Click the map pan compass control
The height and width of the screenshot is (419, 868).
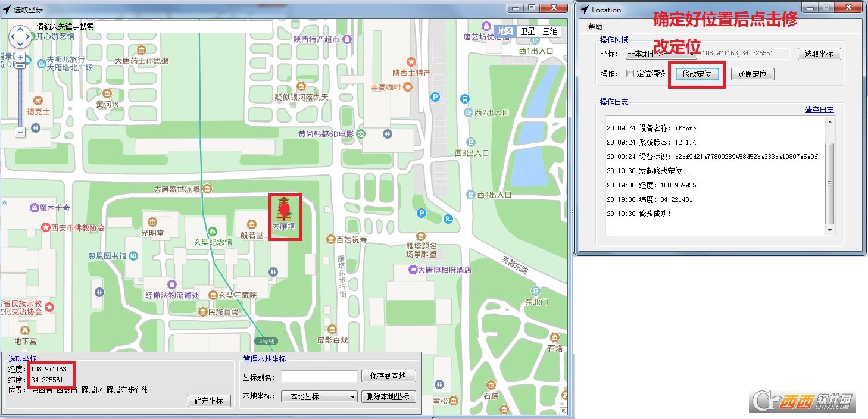pyautogui.click(x=20, y=37)
